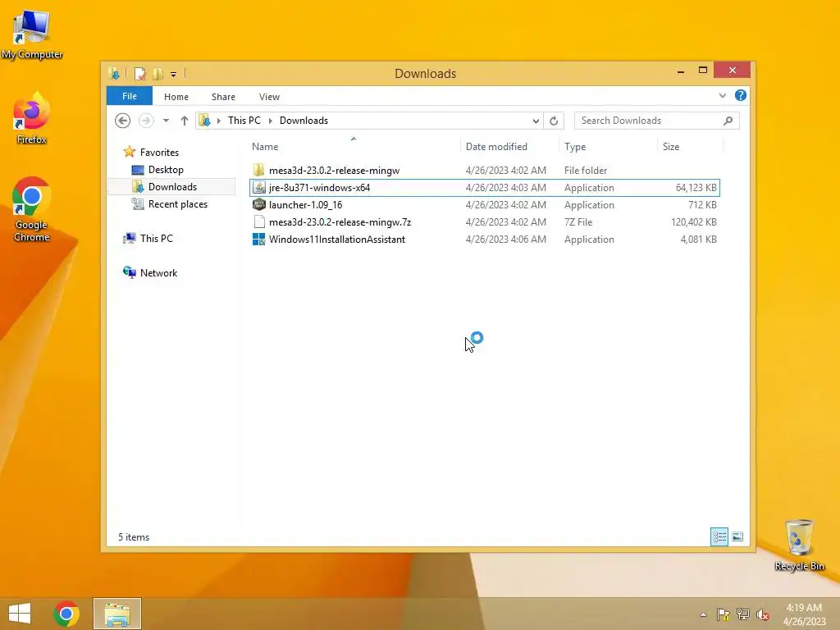Select Network in the navigation pane
The width and height of the screenshot is (840, 630).
point(158,272)
